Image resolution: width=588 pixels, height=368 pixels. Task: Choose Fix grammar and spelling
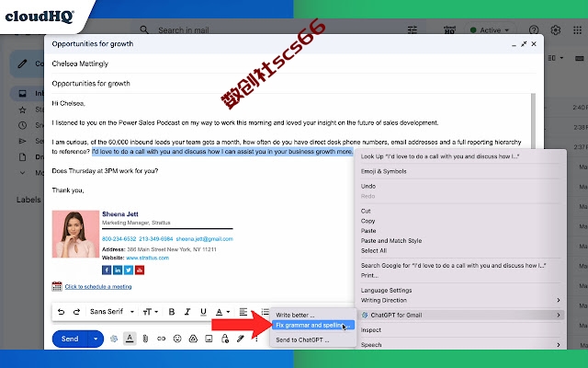tap(312, 325)
